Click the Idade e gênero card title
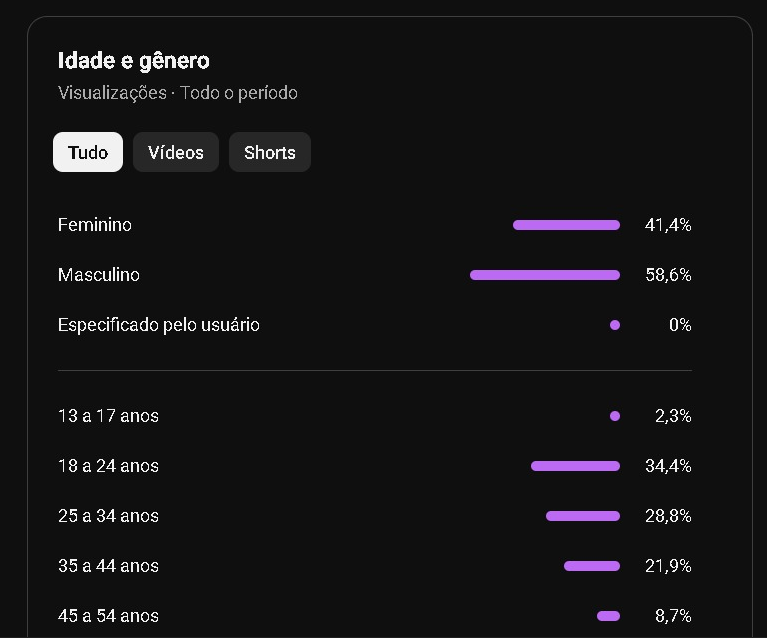767x638 pixels. [134, 61]
